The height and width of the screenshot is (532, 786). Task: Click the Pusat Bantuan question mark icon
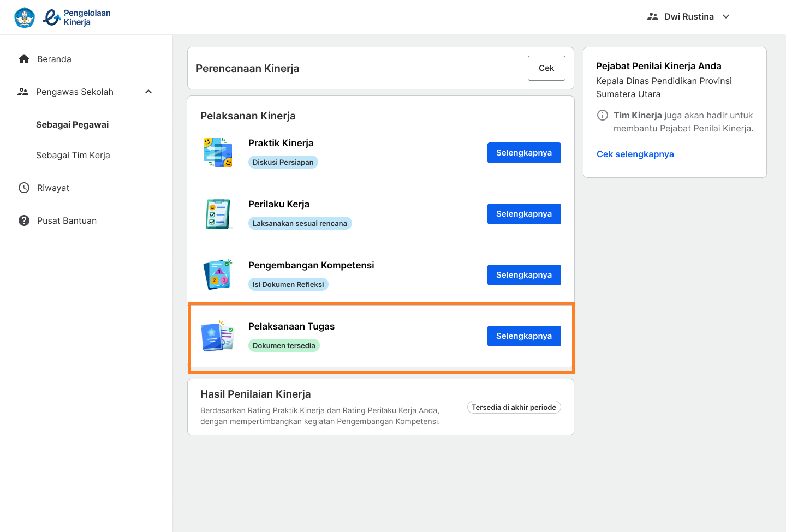24,220
